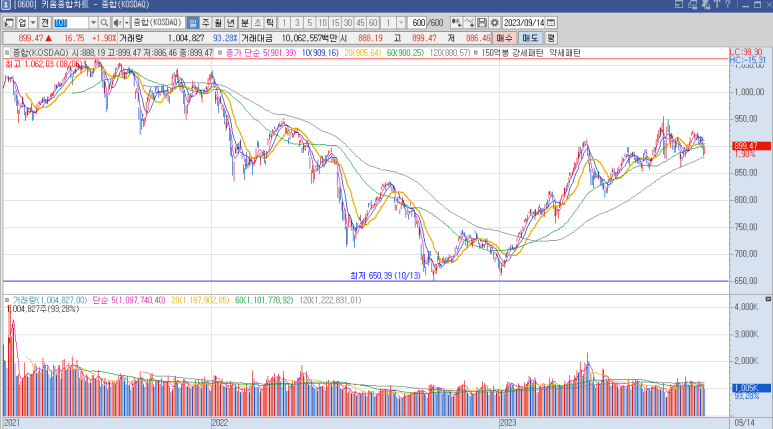The width and height of the screenshot is (773, 429).
Task: Toggle the 거래량 volume legend square
Action: point(7,300)
